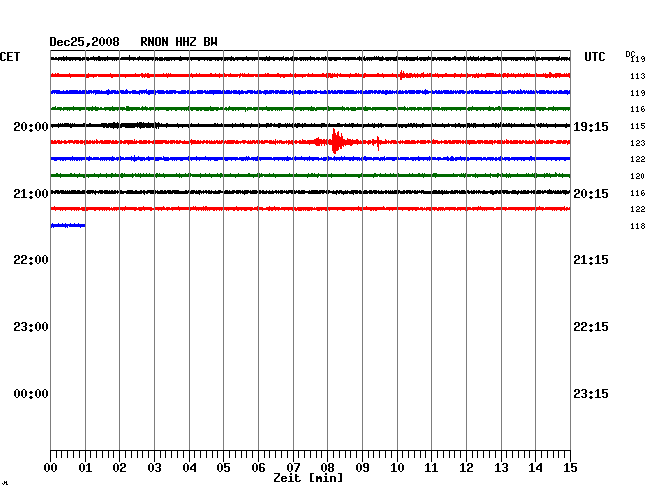Image resolution: width=650 pixels, height=494 pixels.
Task: Click the DC value 113
Action: click(638, 76)
